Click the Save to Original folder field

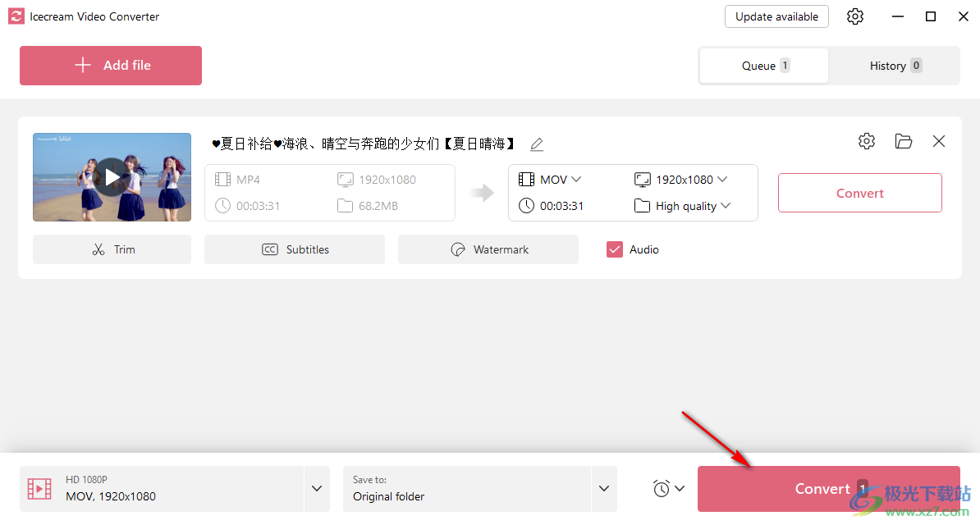[467, 489]
